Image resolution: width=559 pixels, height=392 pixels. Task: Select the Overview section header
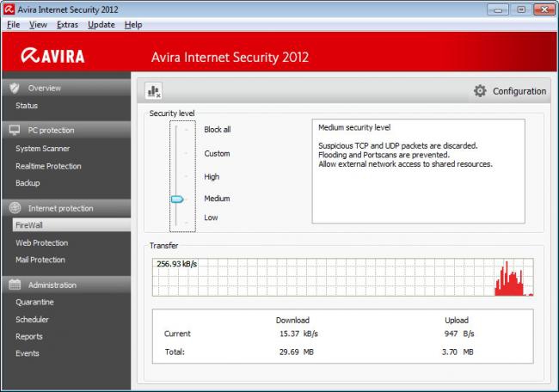(66, 88)
